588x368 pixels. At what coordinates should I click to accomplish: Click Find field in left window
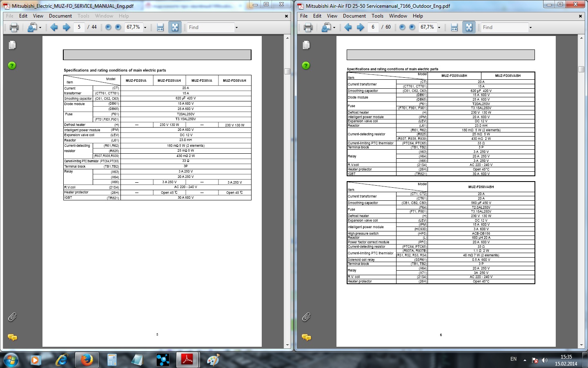210,27
